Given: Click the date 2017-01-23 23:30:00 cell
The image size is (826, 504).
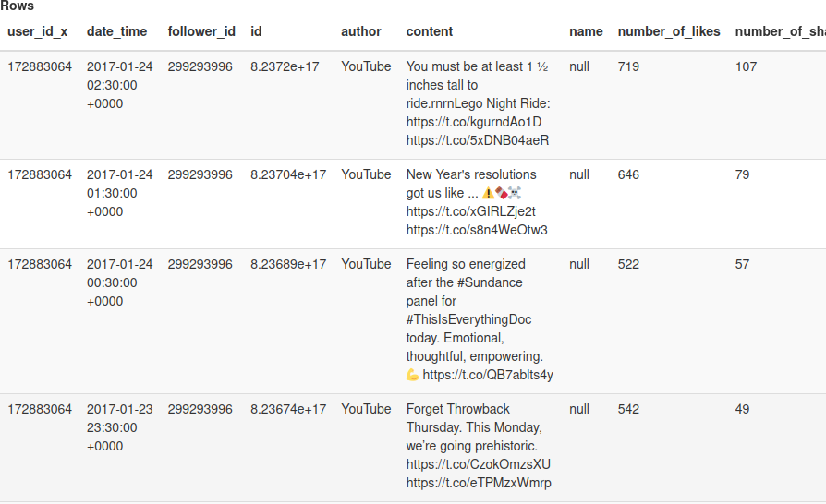Looking at the screenshot, I should click(120, 427).
